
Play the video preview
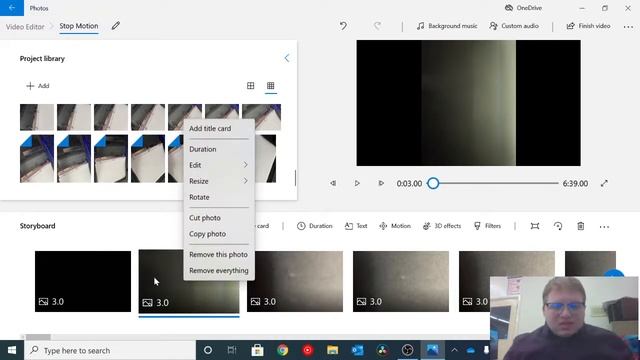pyautogui.click(x=357, y=183)
